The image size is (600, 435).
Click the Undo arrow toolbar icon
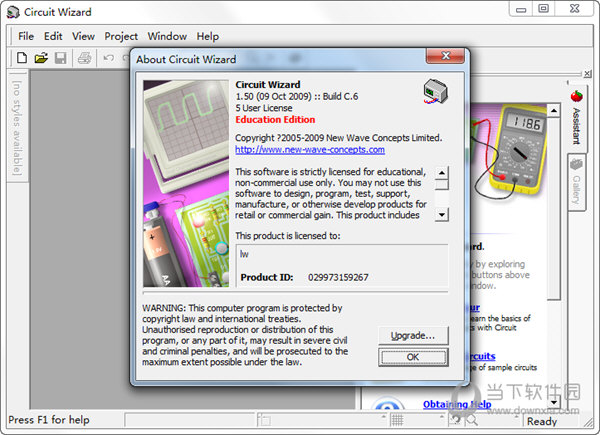pyautogui.click(x=109, y=58)
